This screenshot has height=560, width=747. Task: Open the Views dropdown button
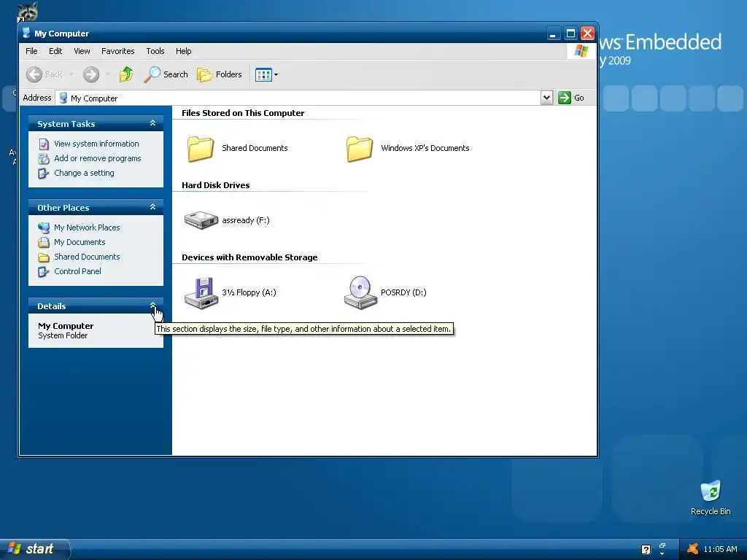[266, 74]
